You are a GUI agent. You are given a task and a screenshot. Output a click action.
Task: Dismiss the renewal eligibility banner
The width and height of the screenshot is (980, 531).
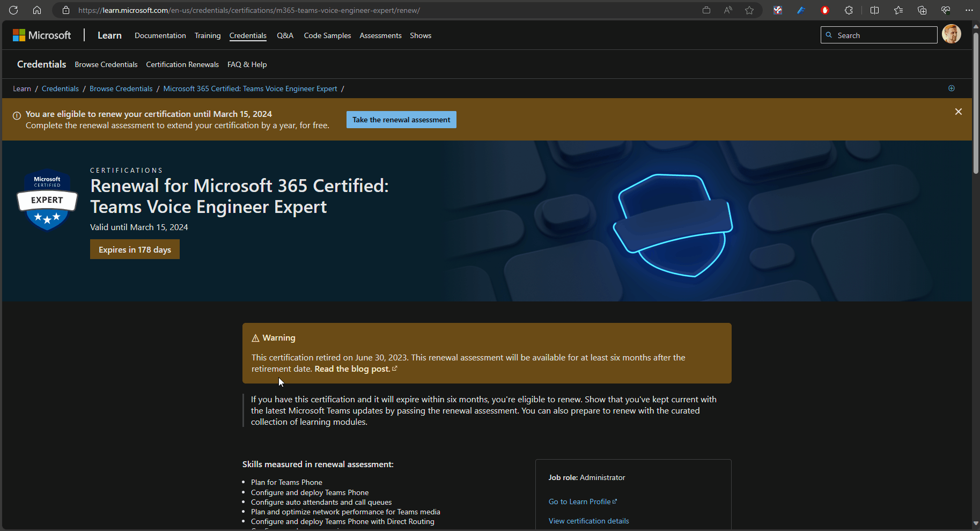(x=958, y=112)
